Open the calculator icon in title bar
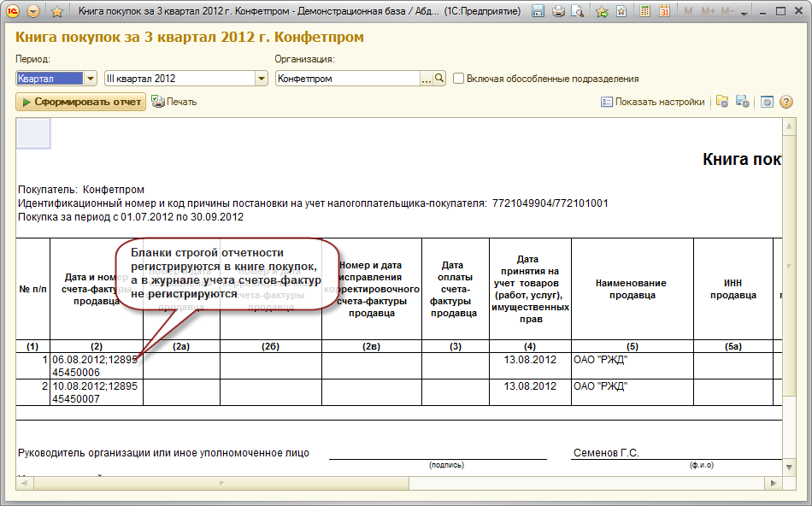This screenshot has width=812, height=506. click(644, 11)
